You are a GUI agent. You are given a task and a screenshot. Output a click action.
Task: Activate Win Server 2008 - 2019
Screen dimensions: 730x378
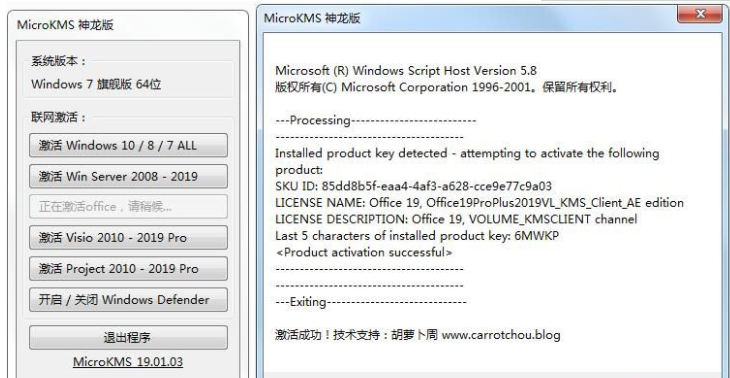128,176
